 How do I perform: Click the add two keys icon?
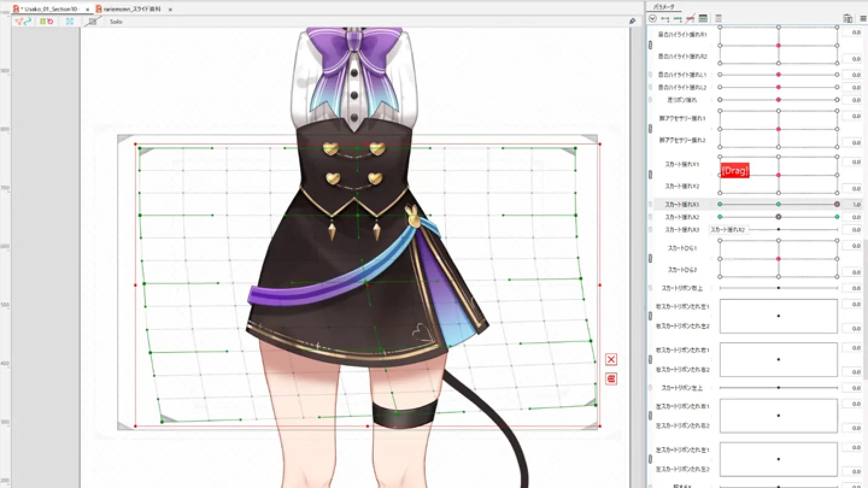tap(665, 19)
